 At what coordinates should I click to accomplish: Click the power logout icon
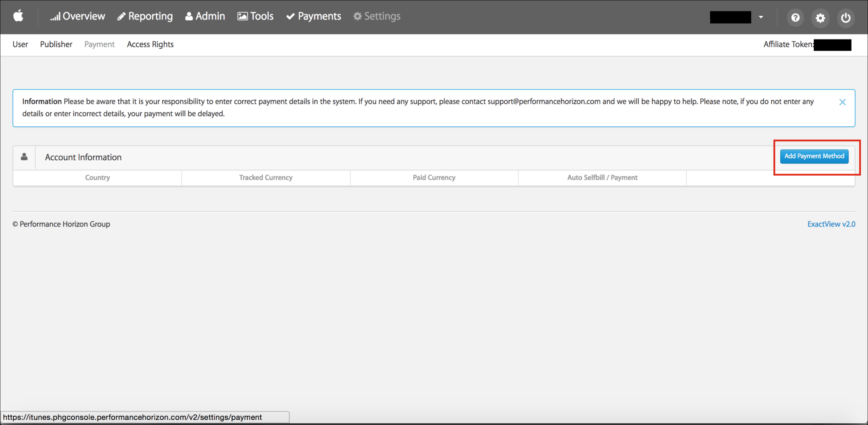tap(846, 18)
